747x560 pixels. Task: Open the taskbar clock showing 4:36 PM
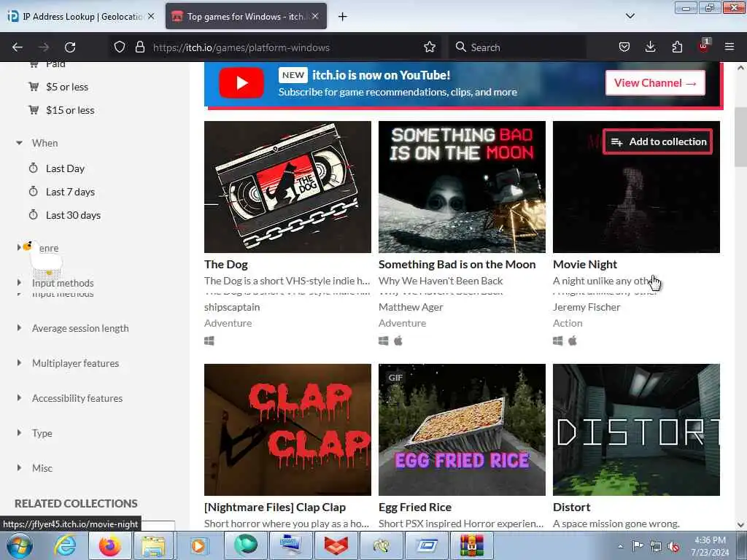[x=710, y=546]
